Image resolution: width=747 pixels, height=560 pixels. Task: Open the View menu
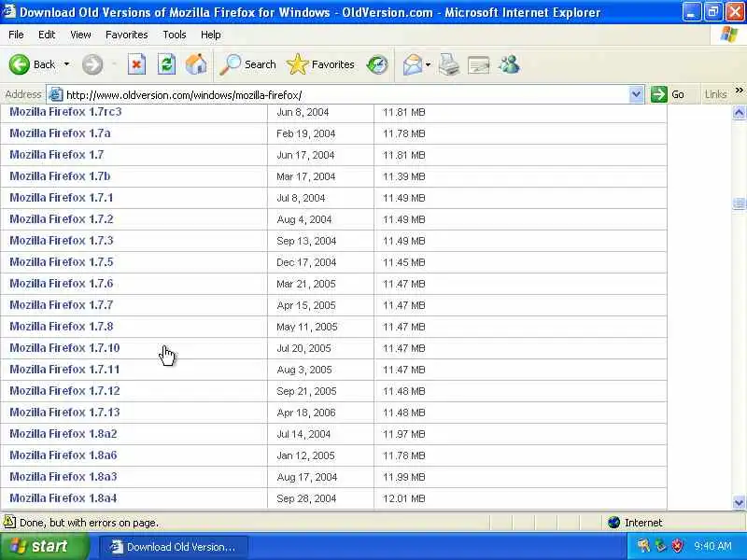pos(80,35)
